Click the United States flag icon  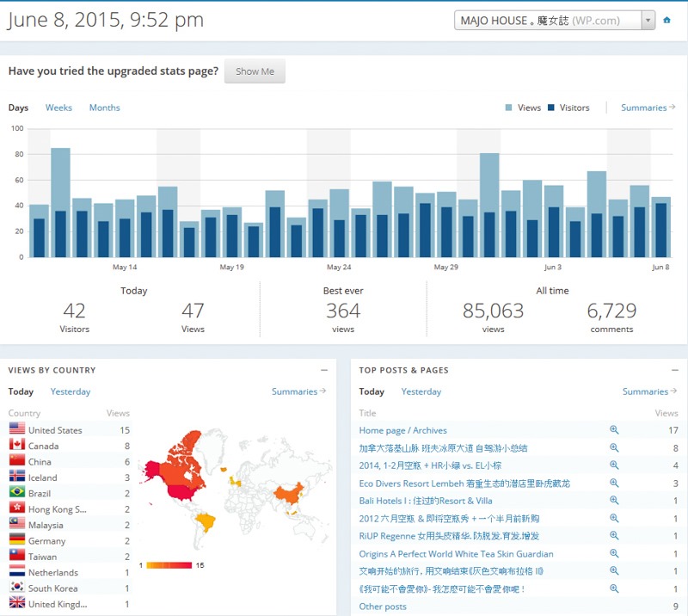(x=16, y=429)
